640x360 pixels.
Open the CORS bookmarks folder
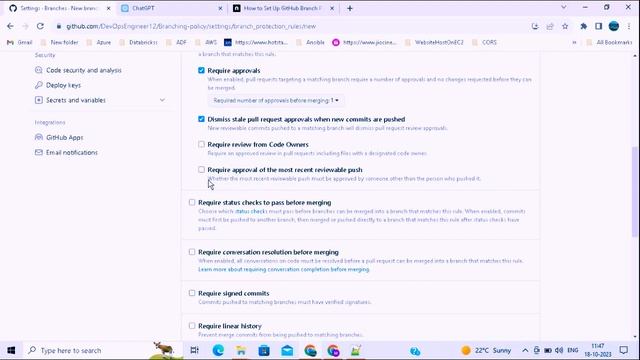pos(484,42)
